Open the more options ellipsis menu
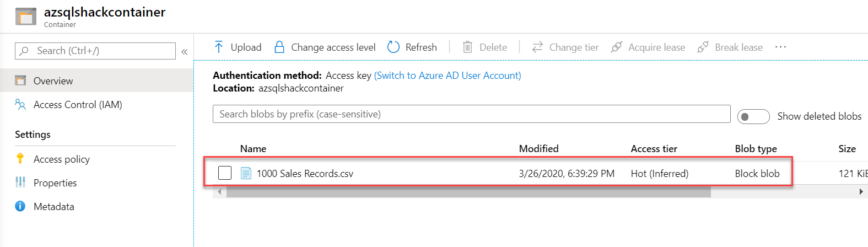Image resolution: width=868 pixels, height=247 pixels. 780,47
